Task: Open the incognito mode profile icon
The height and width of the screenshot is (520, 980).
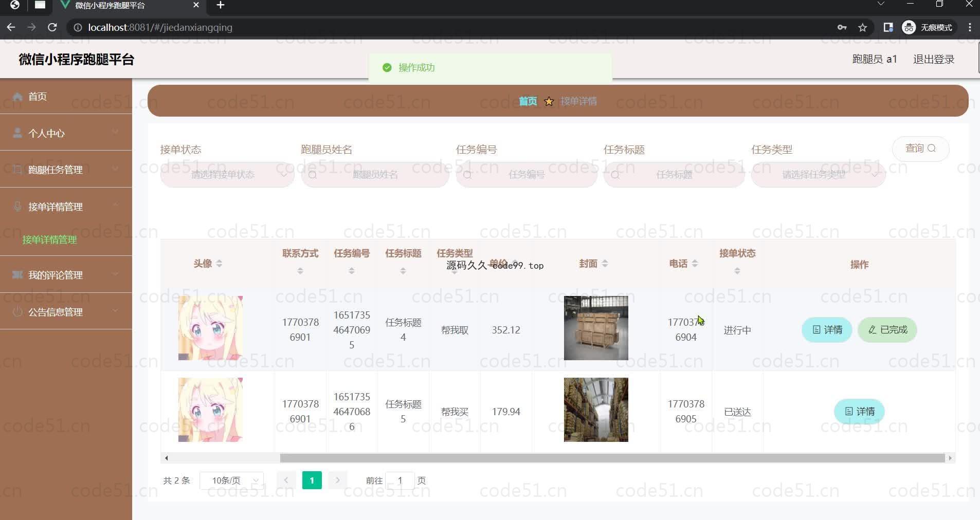Action: (x=909, y=28)
